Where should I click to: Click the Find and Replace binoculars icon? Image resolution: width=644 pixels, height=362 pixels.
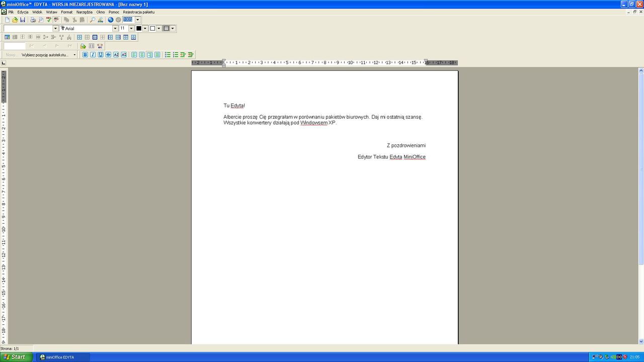100,20
